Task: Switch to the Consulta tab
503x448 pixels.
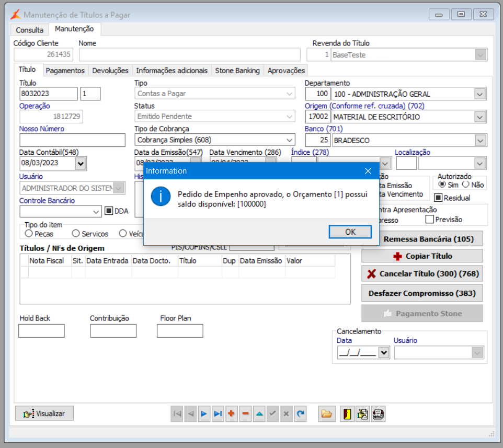Action: point(29,30)
